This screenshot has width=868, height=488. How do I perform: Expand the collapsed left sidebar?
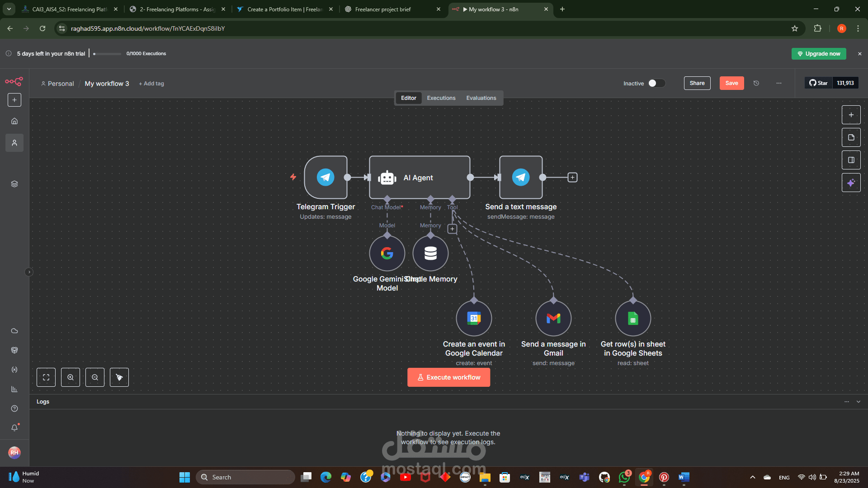[29, 272]
